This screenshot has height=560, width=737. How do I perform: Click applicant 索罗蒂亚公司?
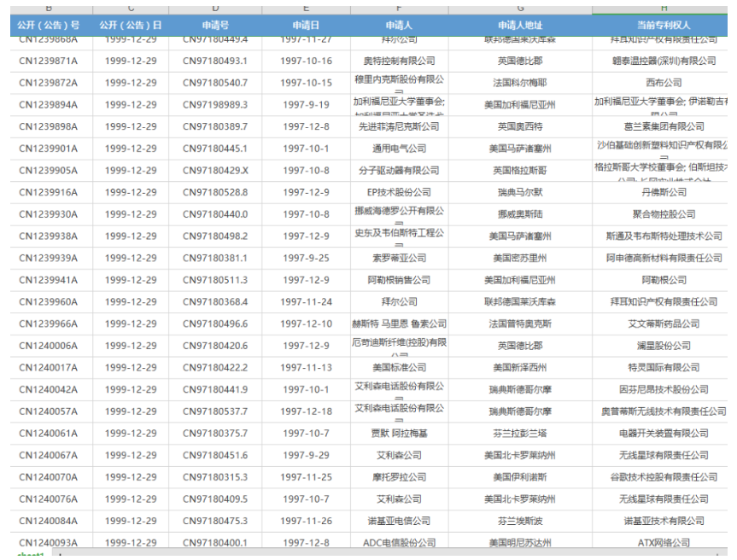pos(399,258)
